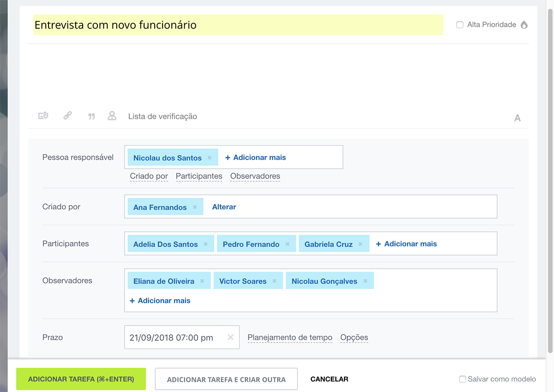Enable the Alta Prioridade checkbox
This screenshot has width=554, height=392.
[x=460, y=25]
